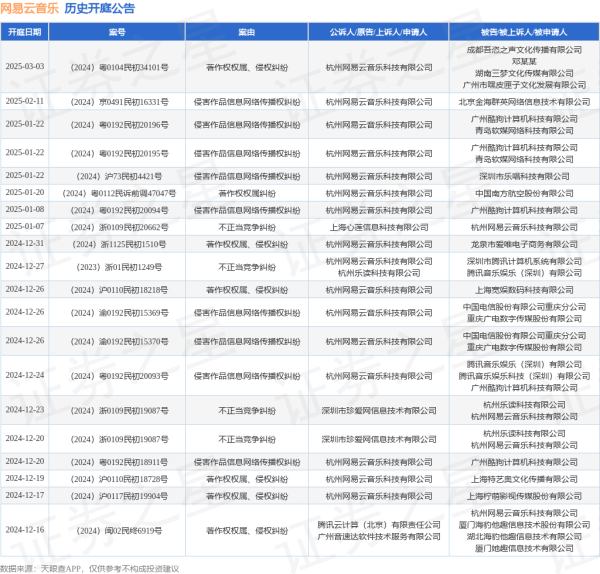Select the 开庭日期 column header

click(24, 32)
